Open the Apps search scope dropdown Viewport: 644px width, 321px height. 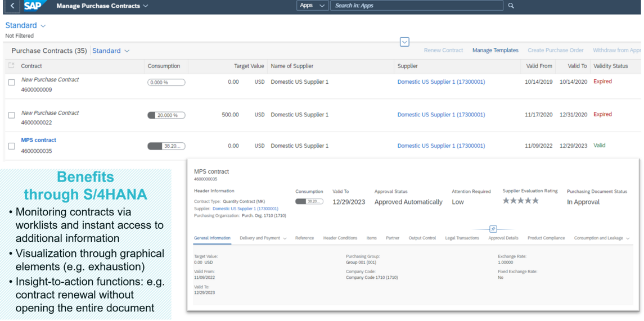313,6
